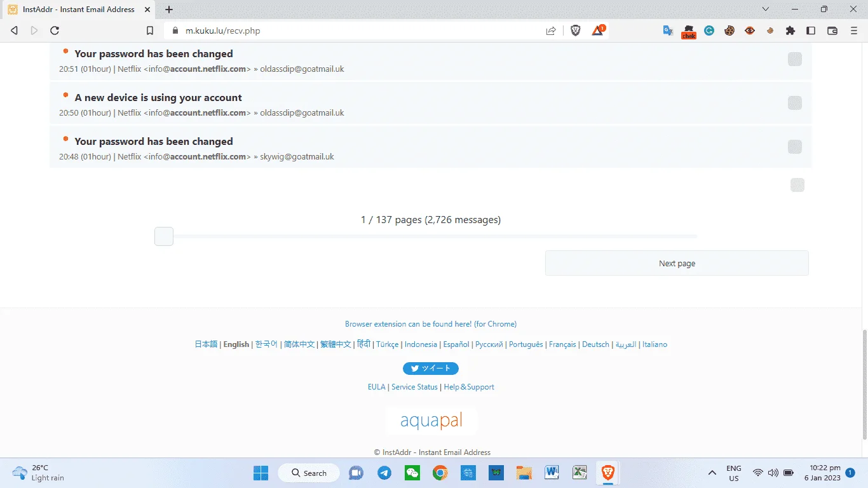
Task: Tick checkbox for skywig password changed email
Action: (795, 147)
